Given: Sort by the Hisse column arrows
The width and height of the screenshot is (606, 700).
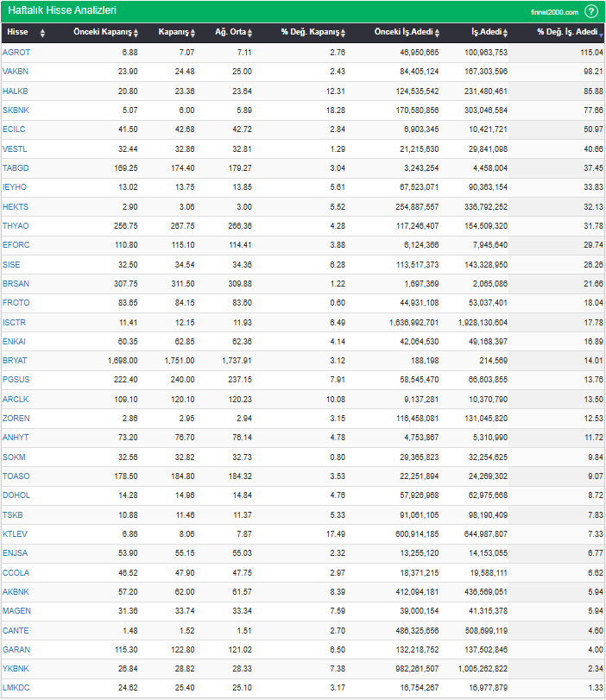Looking at the screenshot, I should (x=41, y=33).
